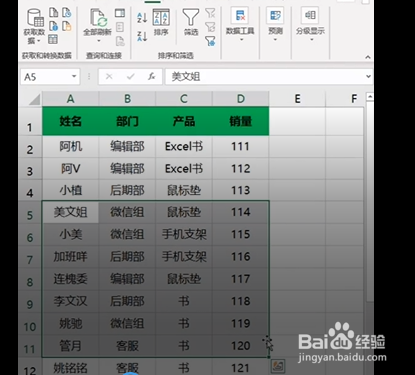Open the 数据工具 (Data Tools) group
415x375 pixels.
click(240, 24)
